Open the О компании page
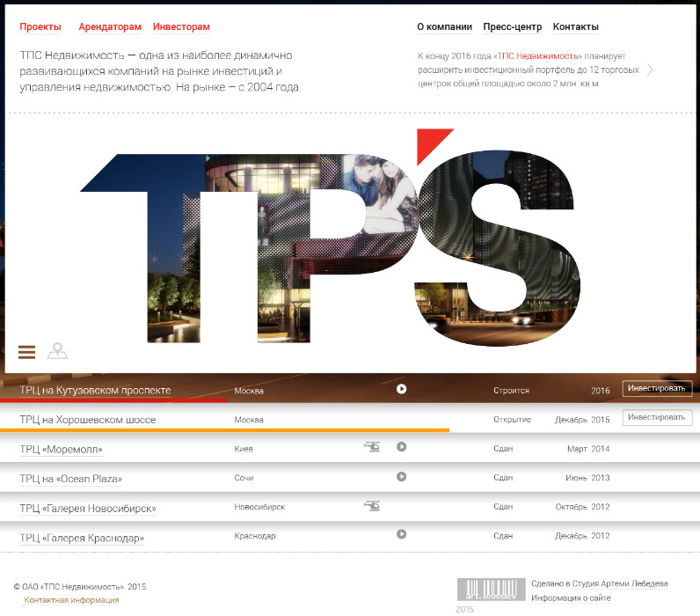 444,27
